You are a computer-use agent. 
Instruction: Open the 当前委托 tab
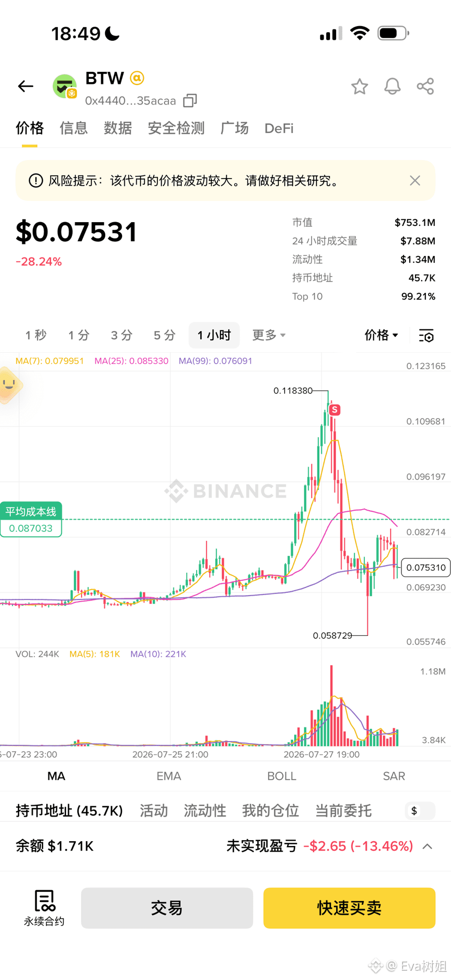[x=344, y=811]
